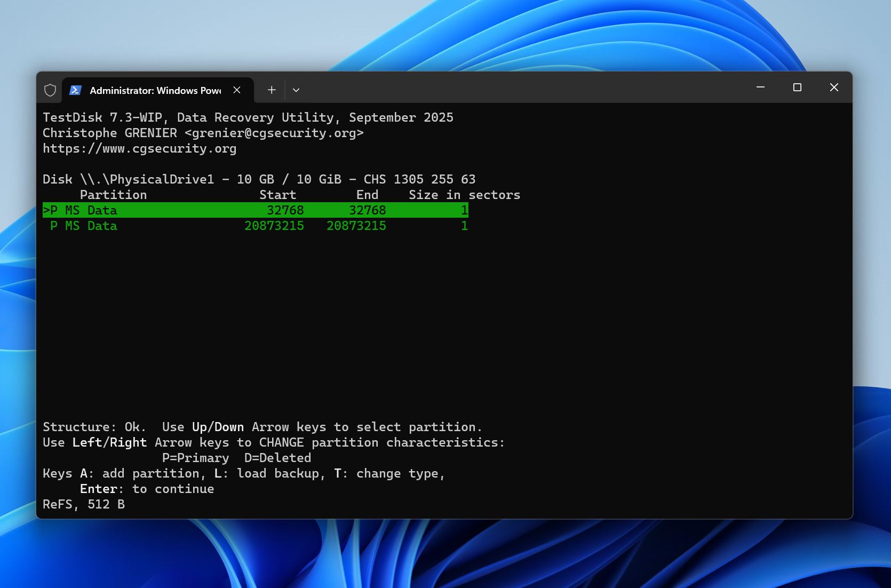Select the Administrator: Windows PowerShell tab
Screen dimensions: 891x588
(x=157, y=90)
